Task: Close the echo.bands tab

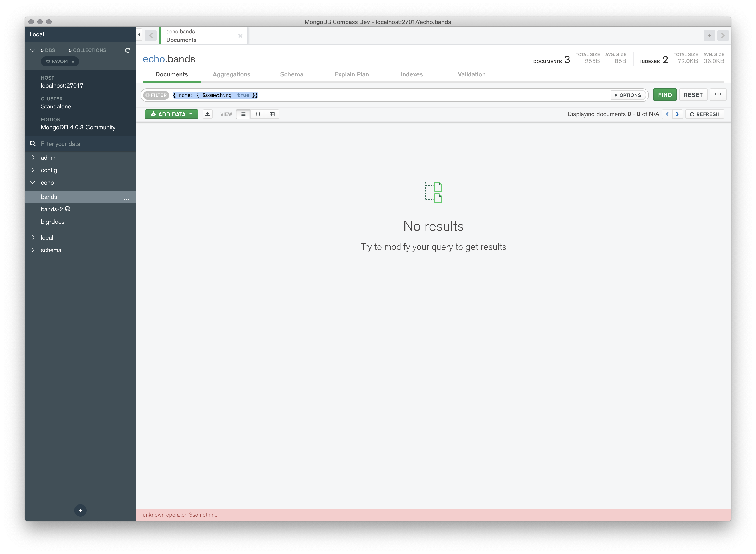Action: point(240,36)
